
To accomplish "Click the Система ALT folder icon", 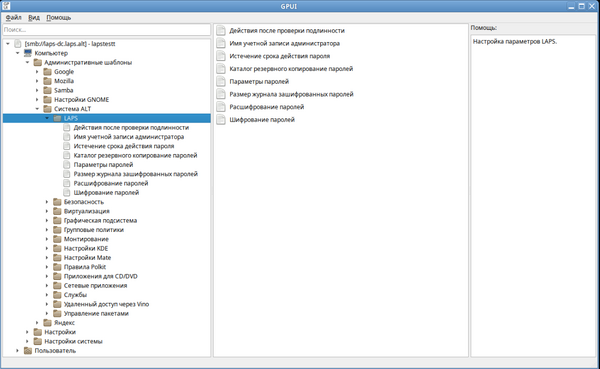I will coord(47,109).
